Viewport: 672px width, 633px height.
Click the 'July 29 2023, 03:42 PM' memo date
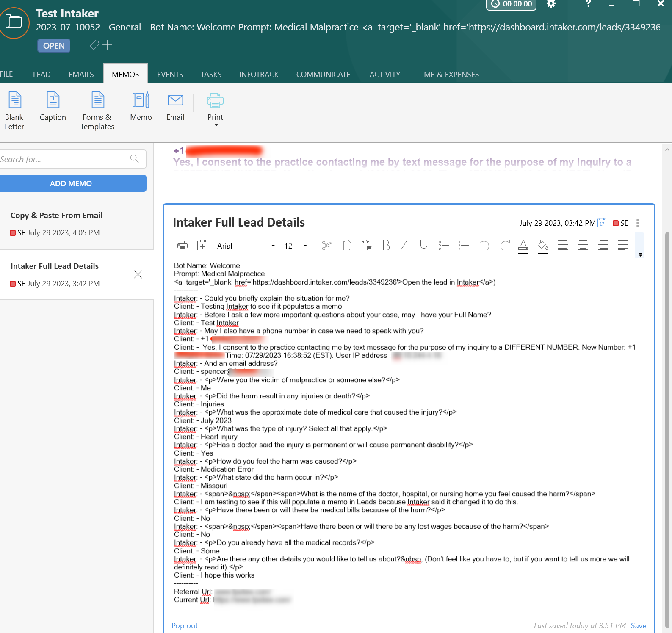pos(557,223)
